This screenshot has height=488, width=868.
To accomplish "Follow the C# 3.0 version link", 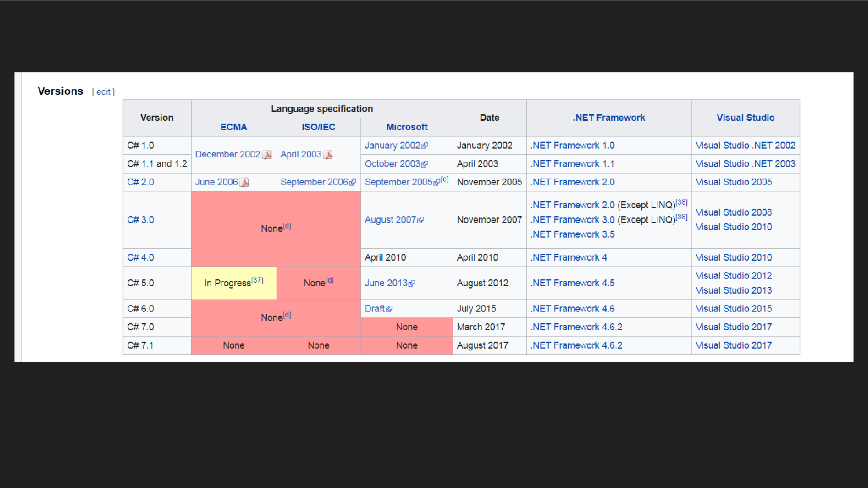I will point(141,220).
